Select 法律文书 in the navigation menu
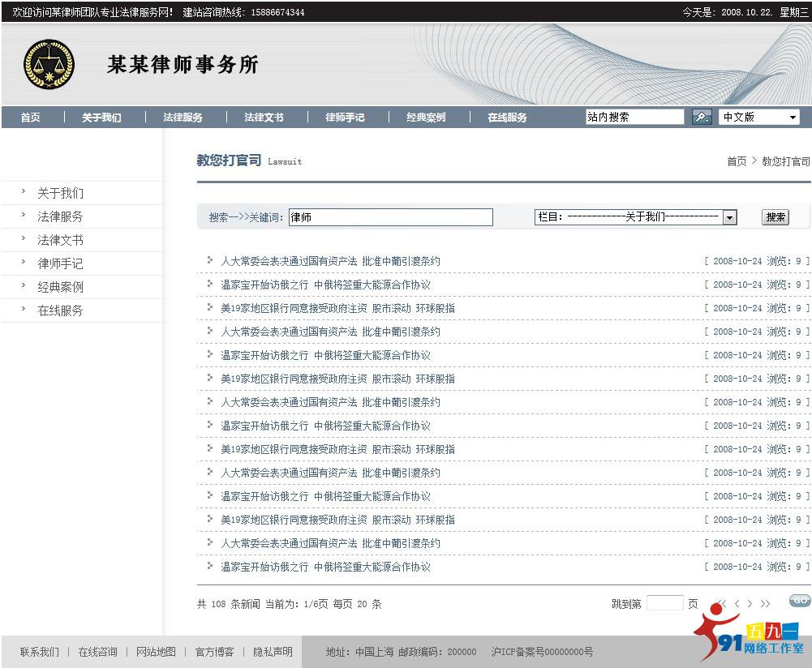This screenshot has width=812, height=668. (263, 117)
